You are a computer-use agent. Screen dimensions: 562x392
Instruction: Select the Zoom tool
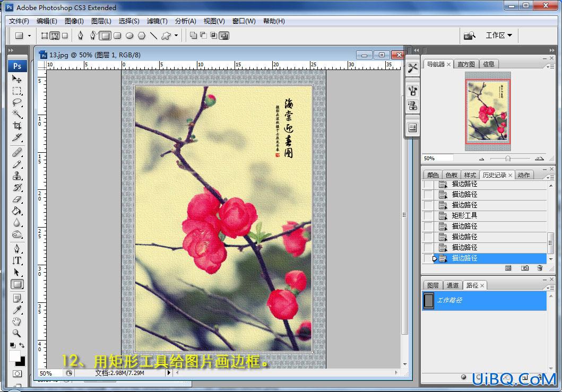tap(17, 333)
